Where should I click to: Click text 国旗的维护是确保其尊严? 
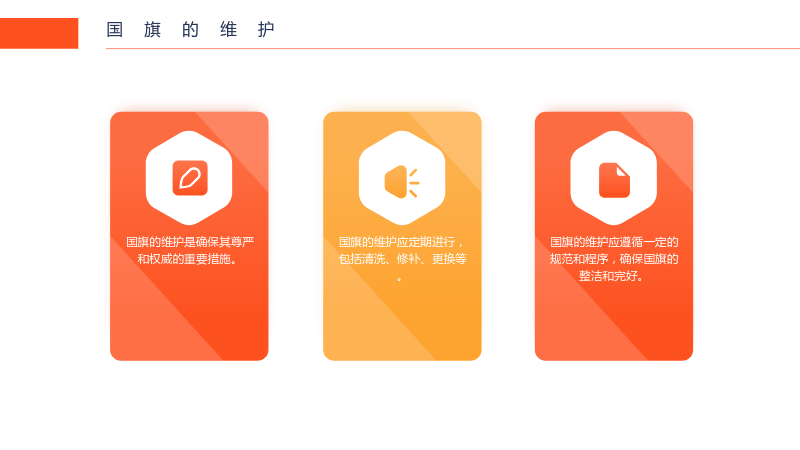[190, 242]
